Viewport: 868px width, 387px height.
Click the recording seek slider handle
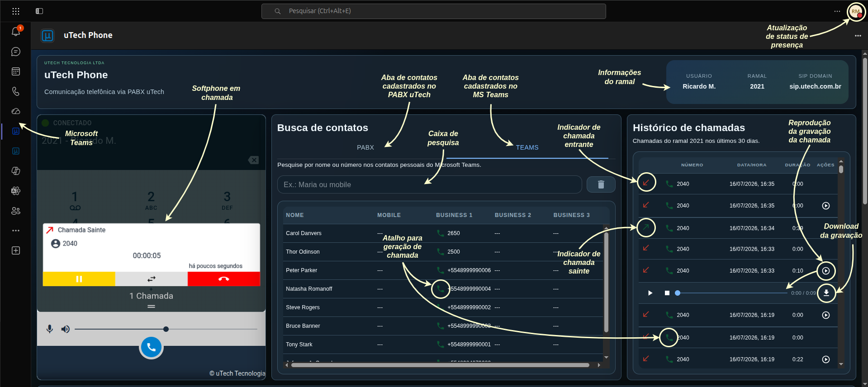click(678, 293)
